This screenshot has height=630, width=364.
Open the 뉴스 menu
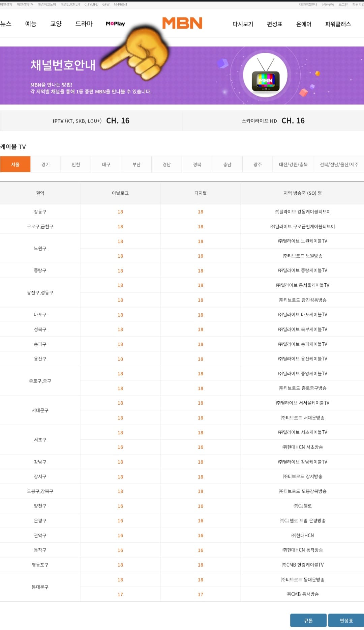pyautogui.click(x=6, y=24)
